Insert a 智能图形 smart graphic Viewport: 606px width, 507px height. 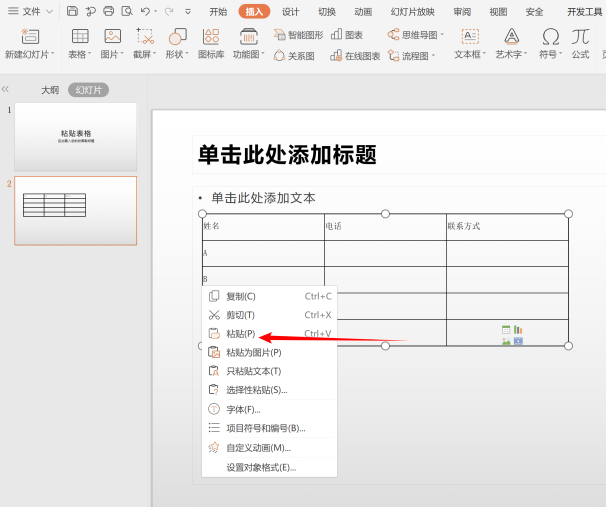pyautogui.click(x=298, y=35)
